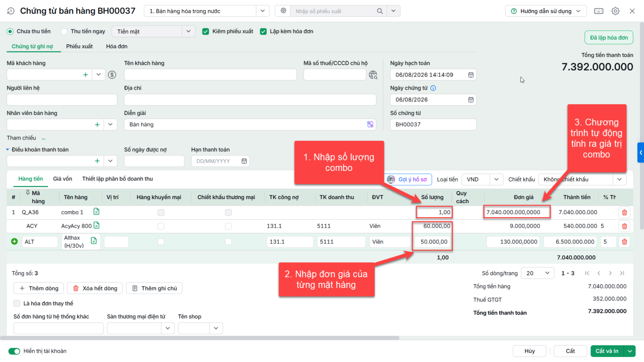The width and height of the screenshot is (644, 362).
Task: Pin the Mã hàng column
Action: pyautogui.click(x=28, y=193)
